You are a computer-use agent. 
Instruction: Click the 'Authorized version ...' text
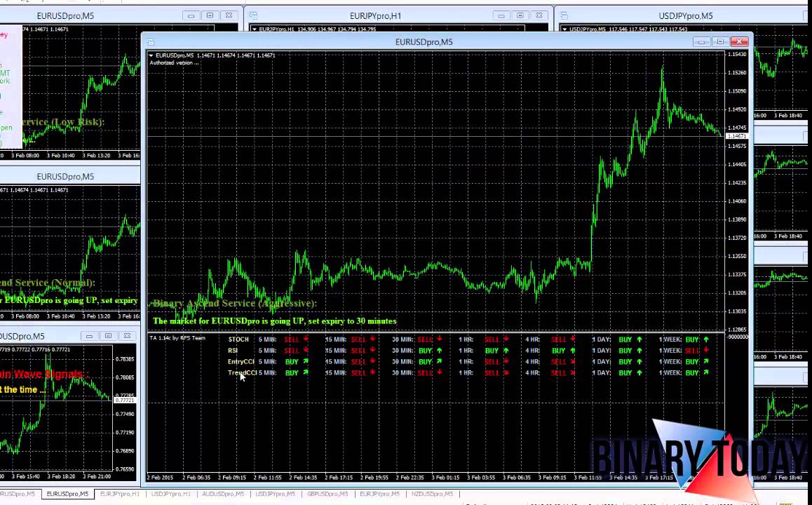[x=174, y=62]
